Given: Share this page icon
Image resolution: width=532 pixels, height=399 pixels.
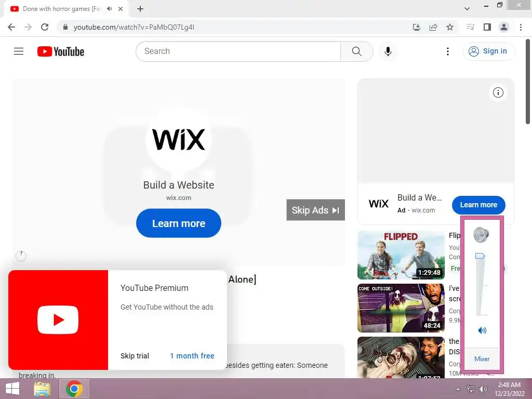Looking at the screenshot, I should click(433, 27).
